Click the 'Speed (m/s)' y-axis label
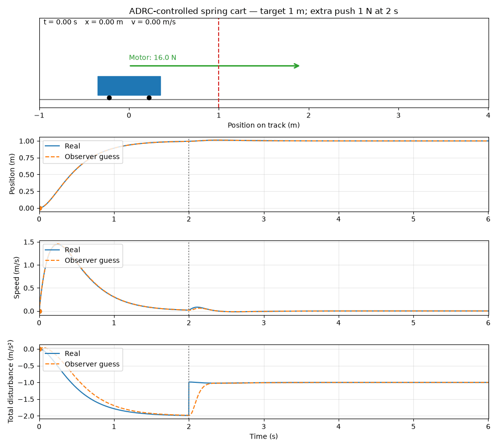This screenshot has width=498, height=448. pos(16,278)
